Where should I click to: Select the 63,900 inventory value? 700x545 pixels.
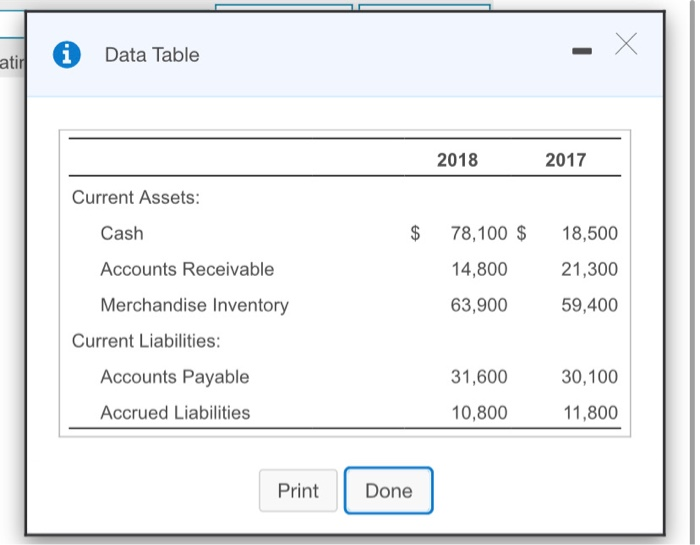[x=479, y=305]
